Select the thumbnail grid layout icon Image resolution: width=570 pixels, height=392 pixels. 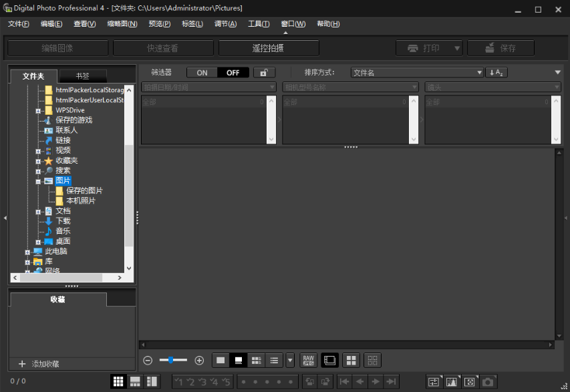tap(118, 381)
